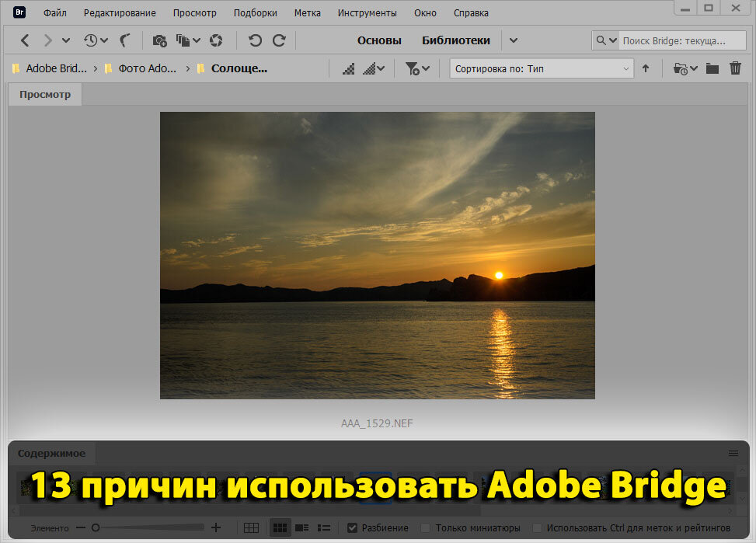Select the Просмотр panel tab

(x=45, y=95)
